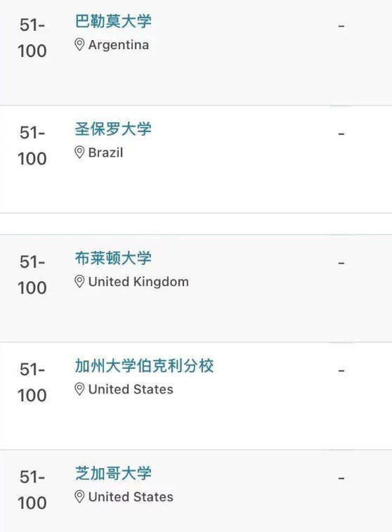Screen dimensions: 392x532
Task: Click the location pin beside Brazil
Action: (x=79, y=153)
